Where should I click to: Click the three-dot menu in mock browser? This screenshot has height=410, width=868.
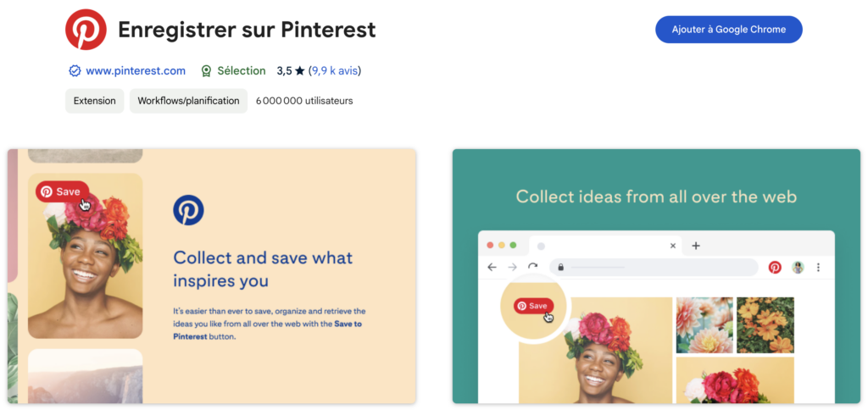818,267
